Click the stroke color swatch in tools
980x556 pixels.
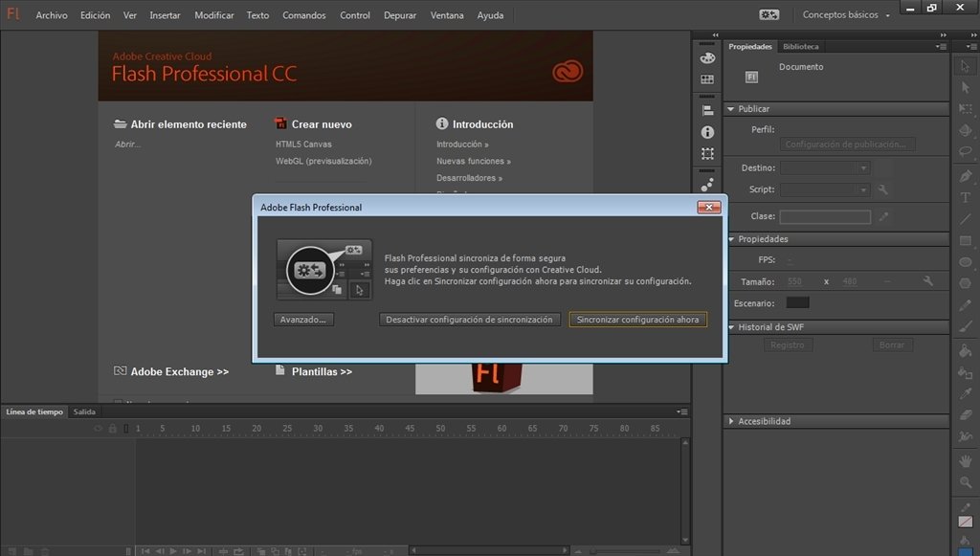(965, 522)
